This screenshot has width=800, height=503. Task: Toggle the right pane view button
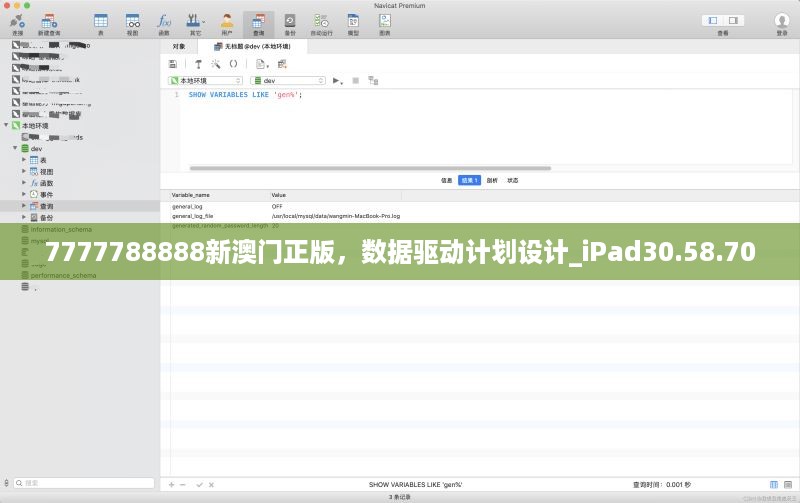pyautogui.click(x=733, y=20)
